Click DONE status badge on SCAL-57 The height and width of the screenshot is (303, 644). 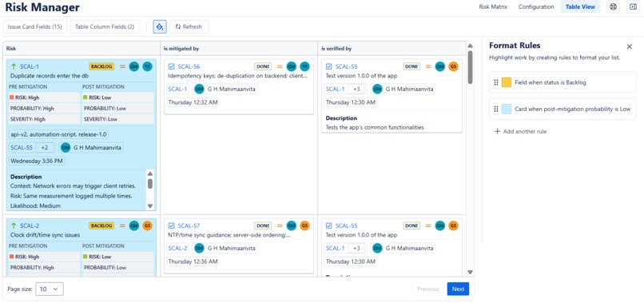click(263, 225)
